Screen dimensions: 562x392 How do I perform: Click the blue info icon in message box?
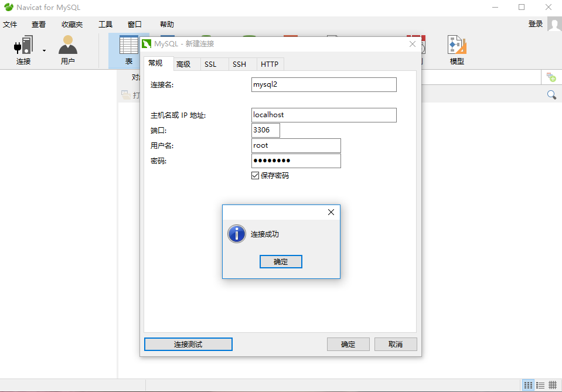point(237,234)
